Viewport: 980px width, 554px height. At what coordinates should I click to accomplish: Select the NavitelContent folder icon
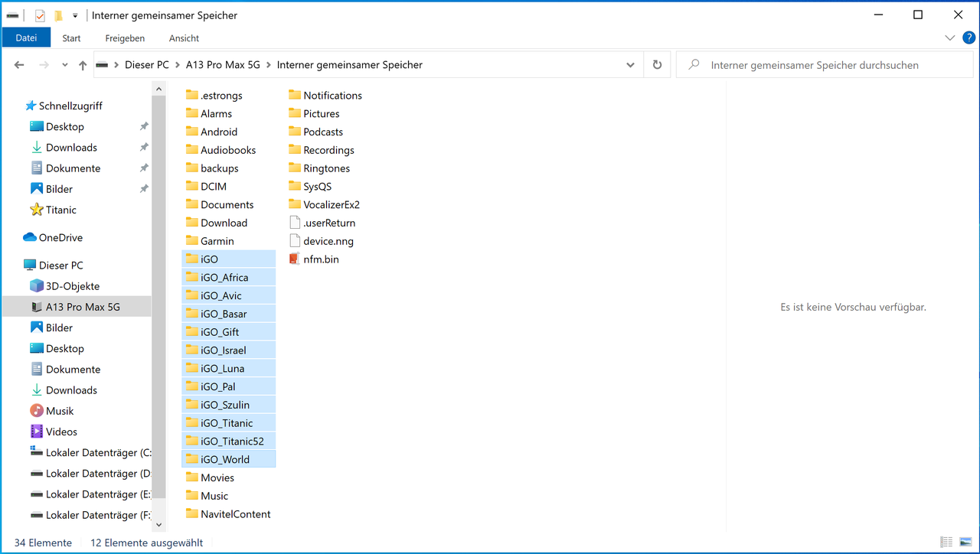[191, 513]
